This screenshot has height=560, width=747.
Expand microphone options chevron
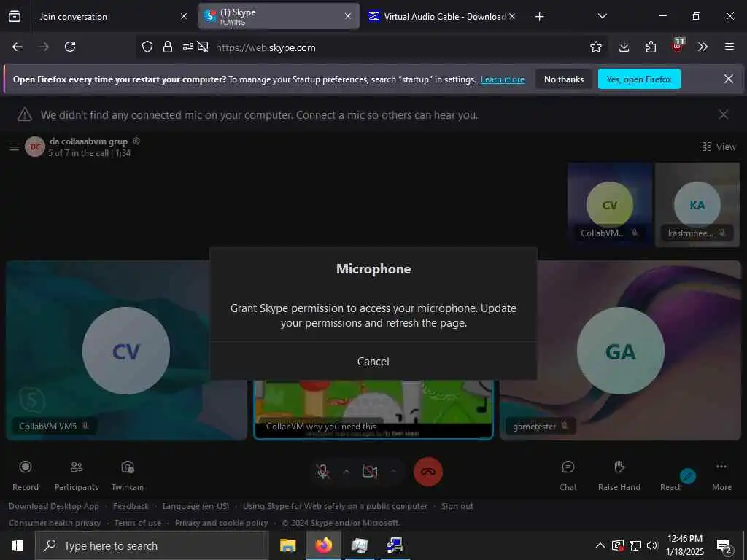coord(347,472)
